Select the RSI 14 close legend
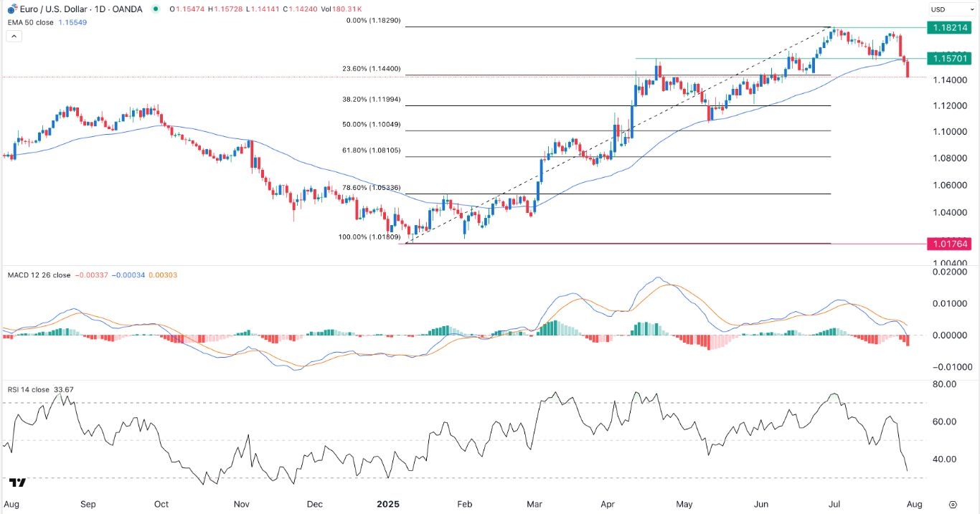 tap(28, 390)
